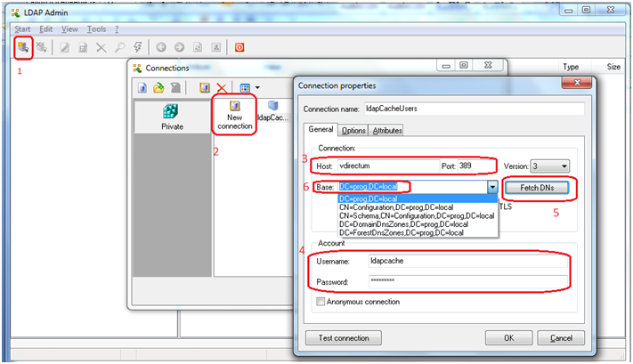Viewport: 633px width, 364px height.
Task: Open the view mode dropdown arrow in Connections
Action: (x=257, y=87)
